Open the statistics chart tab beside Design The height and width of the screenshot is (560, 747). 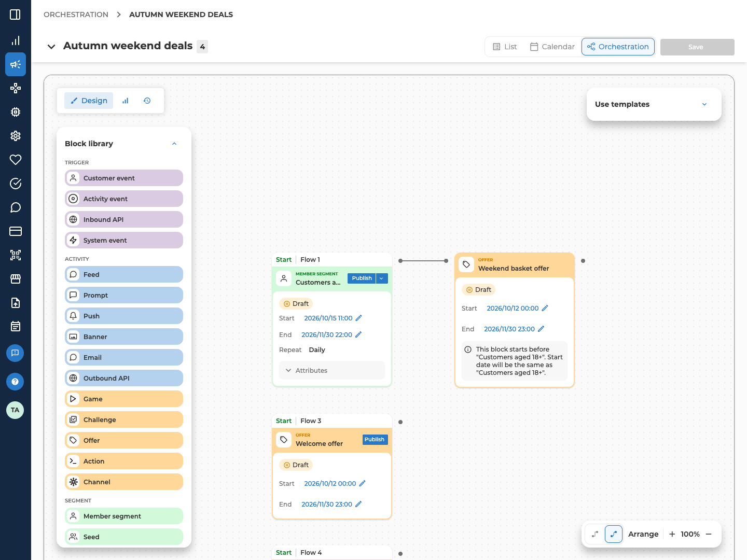click(125, 101)
